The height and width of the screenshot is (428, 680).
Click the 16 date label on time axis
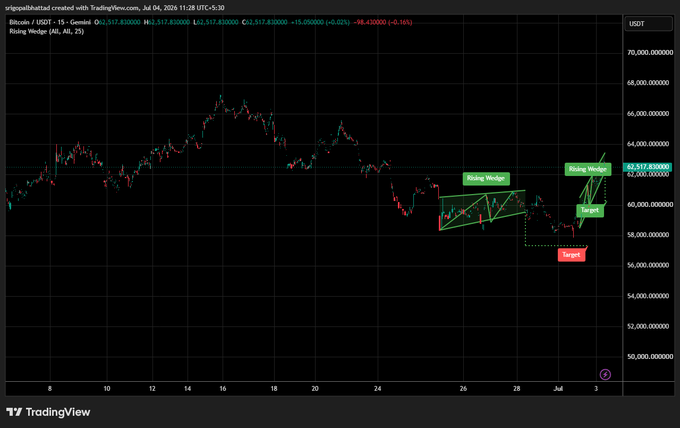[x=222, y=389]
